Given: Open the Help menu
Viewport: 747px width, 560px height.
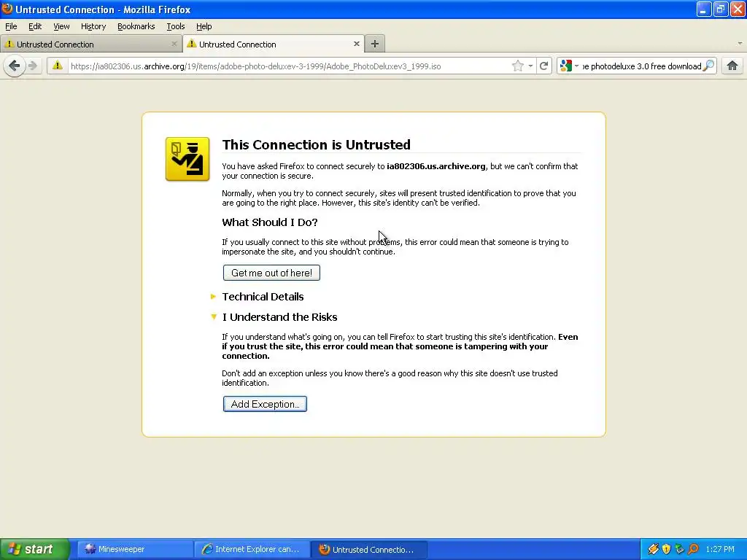Looking at the screenshot, I should (x=204, y=26).
